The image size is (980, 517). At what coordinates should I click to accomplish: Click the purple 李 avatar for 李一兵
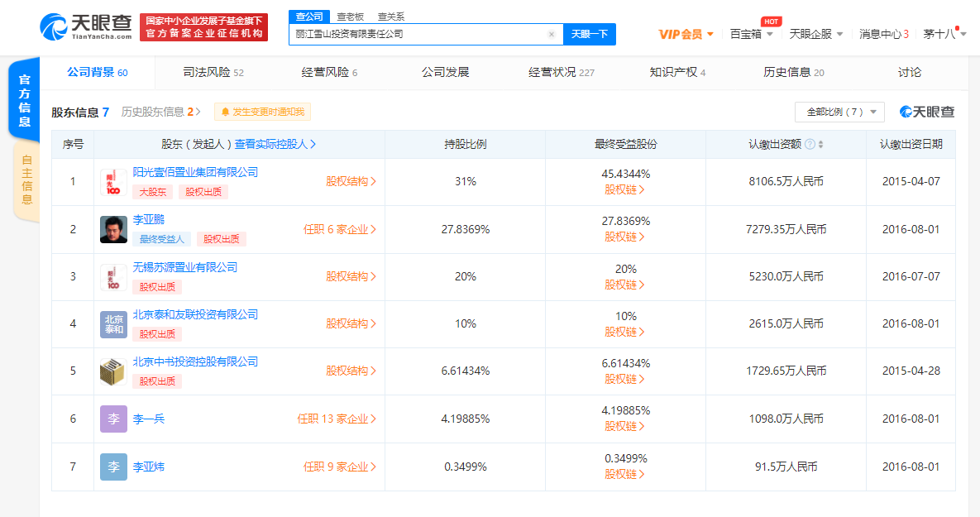click(x=113, y=419)
